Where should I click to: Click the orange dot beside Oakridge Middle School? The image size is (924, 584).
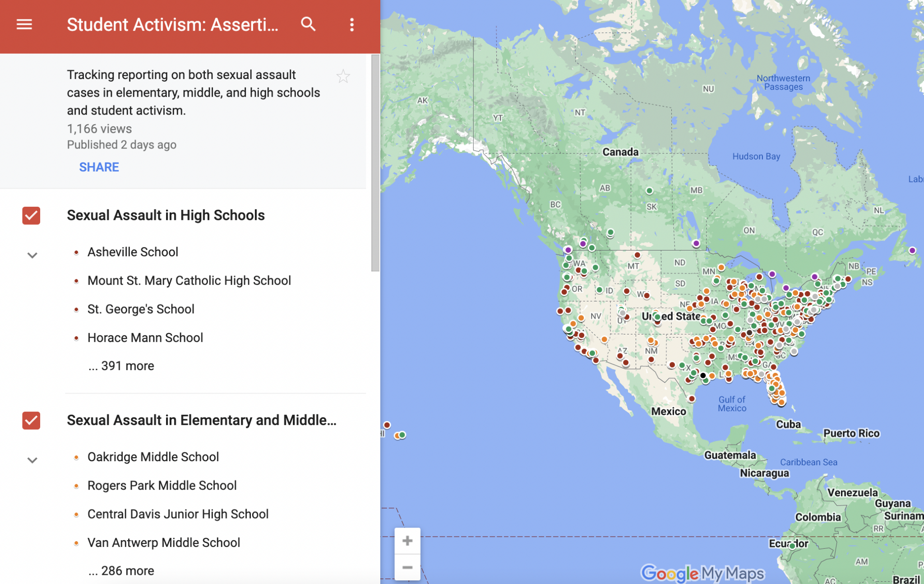point(76,457)
